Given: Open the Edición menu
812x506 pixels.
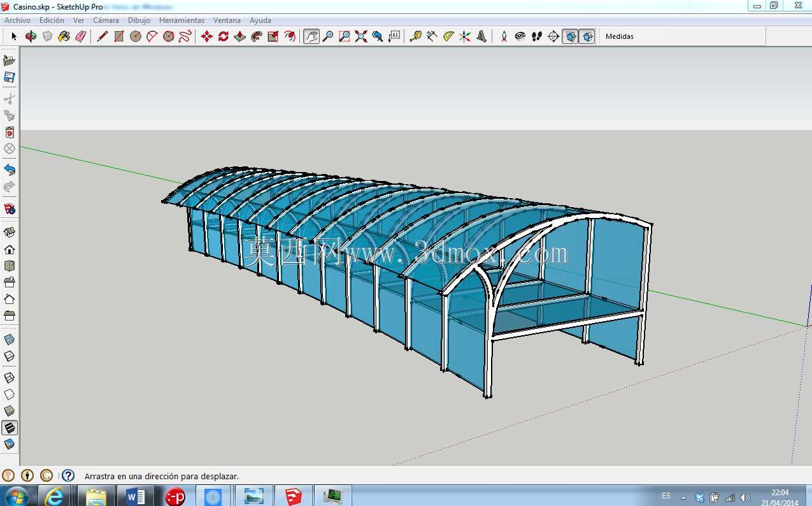Looking at the screenshot, I should (x=52, y=20).
